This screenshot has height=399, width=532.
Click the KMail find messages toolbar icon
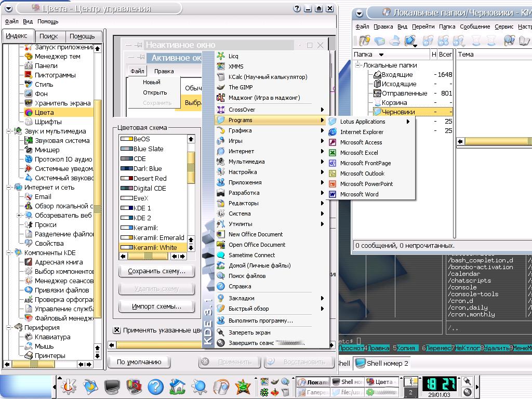pyautogui.click(x=509, y=41)
